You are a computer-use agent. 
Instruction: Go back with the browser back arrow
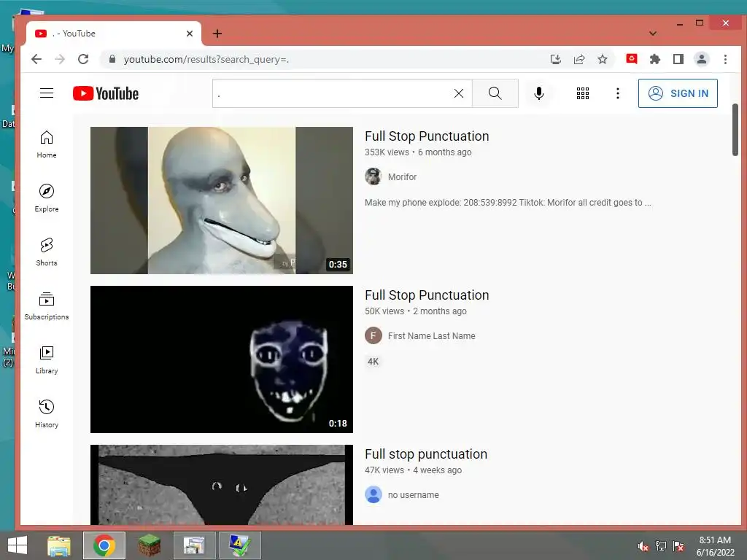(x=36, y=59)
